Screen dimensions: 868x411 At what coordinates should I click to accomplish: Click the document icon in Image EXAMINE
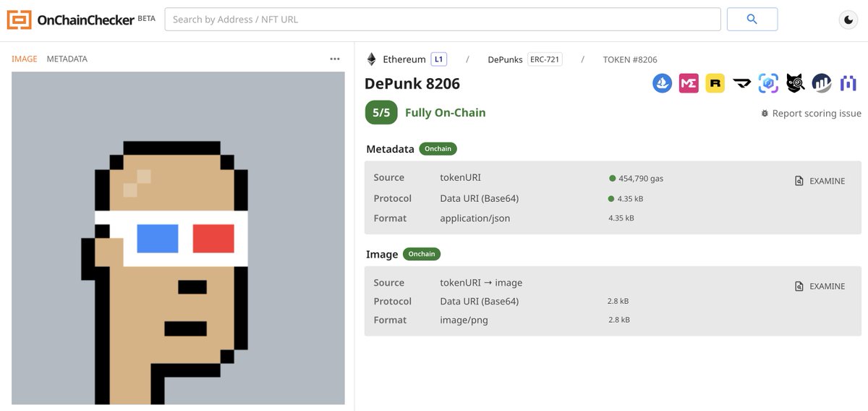(x=799, y=287)
